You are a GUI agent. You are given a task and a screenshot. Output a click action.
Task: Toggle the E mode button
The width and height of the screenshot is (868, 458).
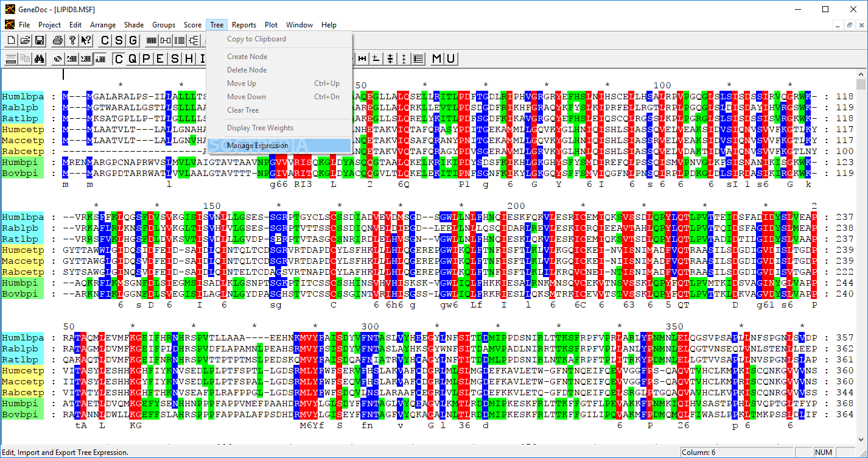161,58
